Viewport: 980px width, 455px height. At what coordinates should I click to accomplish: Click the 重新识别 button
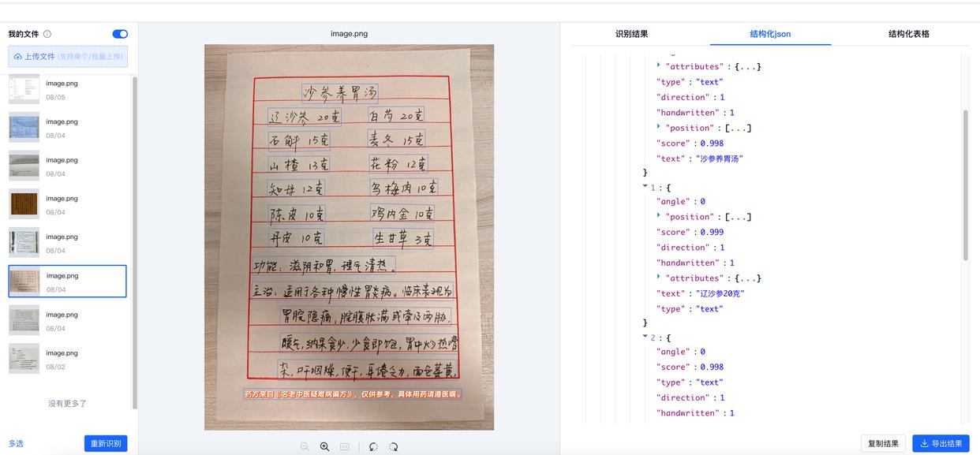(x=106, y=443)
